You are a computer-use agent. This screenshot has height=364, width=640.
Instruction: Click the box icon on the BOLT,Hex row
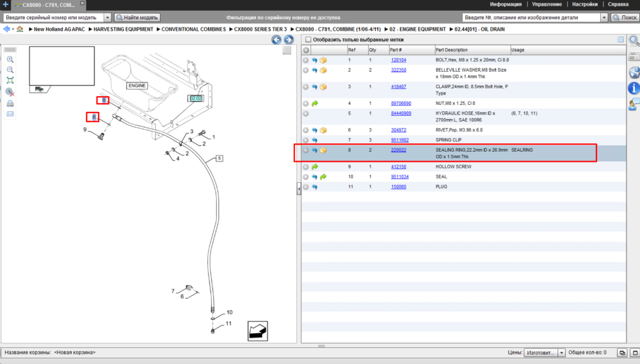click(323, 60)
